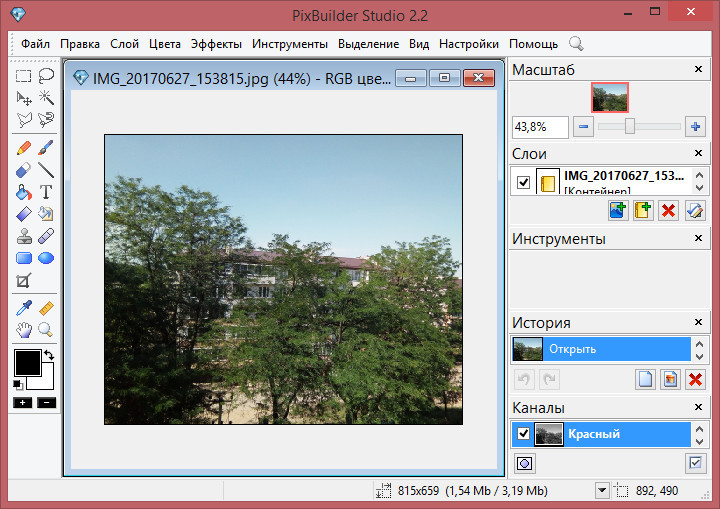Reset colors to default black and white
The width and height of the screenshot is (720, 509).
[x=17, y=385]
